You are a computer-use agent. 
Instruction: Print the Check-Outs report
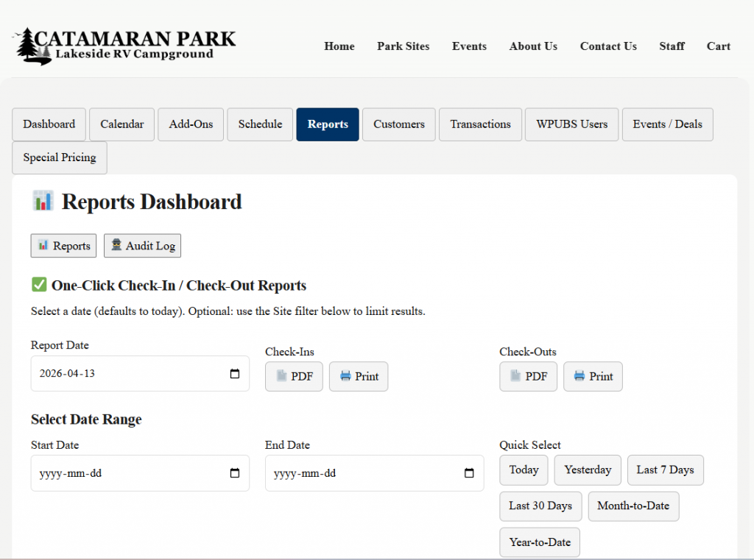coord(592,377)
